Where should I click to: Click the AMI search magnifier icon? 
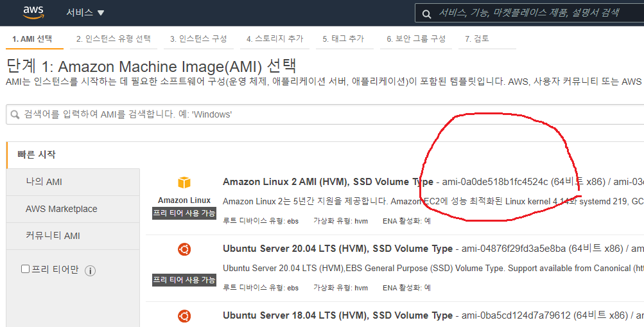pyautogui.click(x=15, y=115)
